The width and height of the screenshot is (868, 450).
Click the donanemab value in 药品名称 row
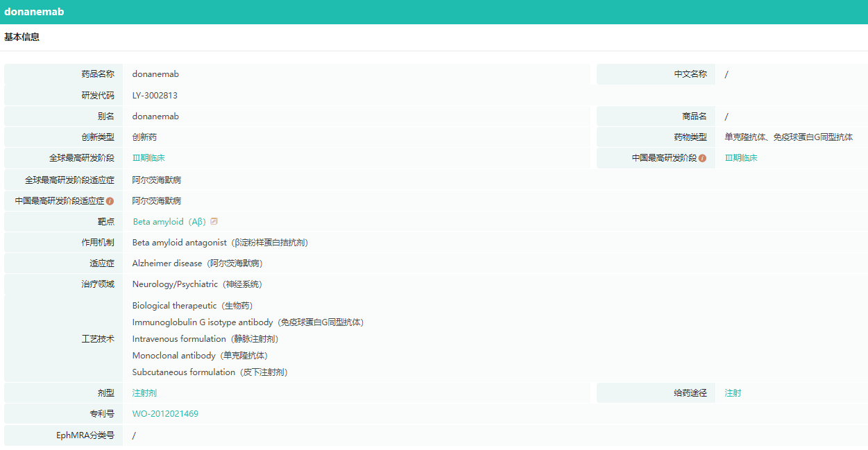click(155, 74)
